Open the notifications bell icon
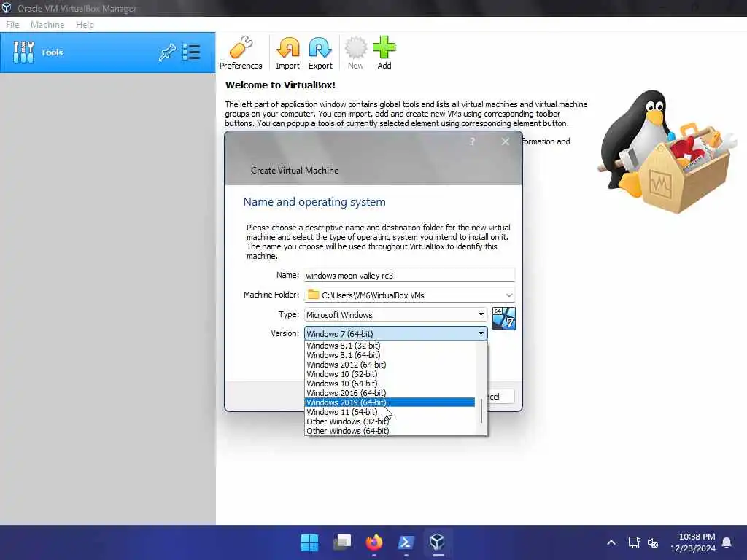 tap(727, 542)
